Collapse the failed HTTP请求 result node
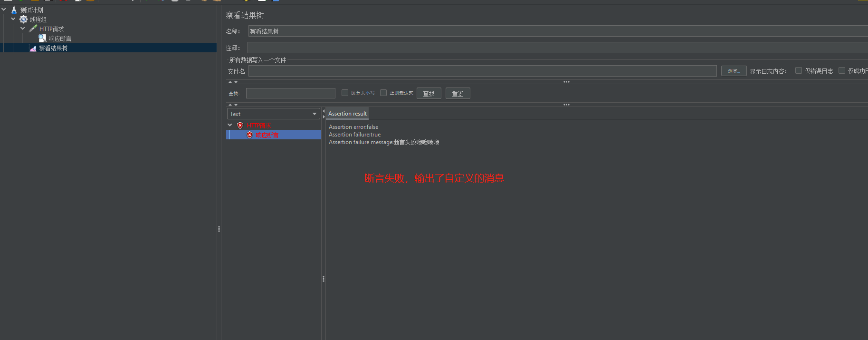The width and height of the screenshot is (868, 340). tap(230, 125)
